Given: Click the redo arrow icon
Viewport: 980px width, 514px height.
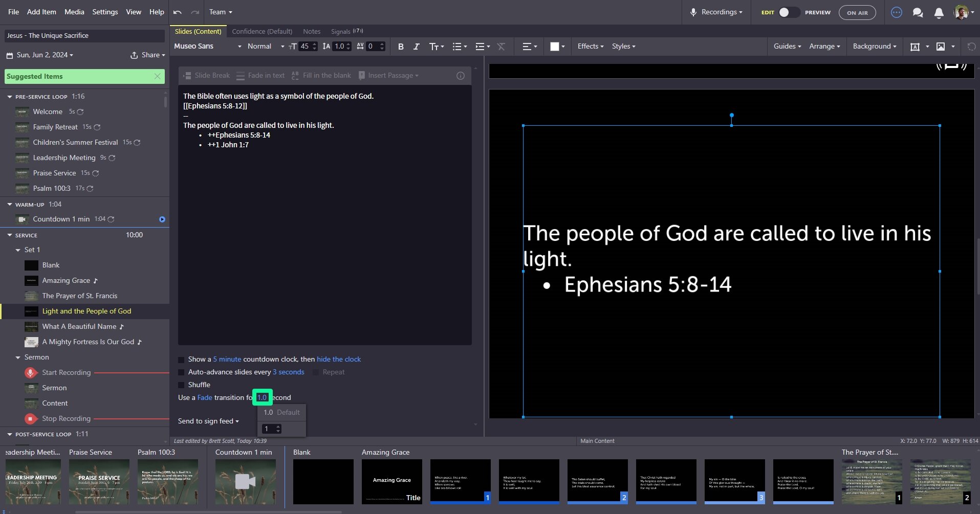Looking at the screenshot, I should point(195,12).
